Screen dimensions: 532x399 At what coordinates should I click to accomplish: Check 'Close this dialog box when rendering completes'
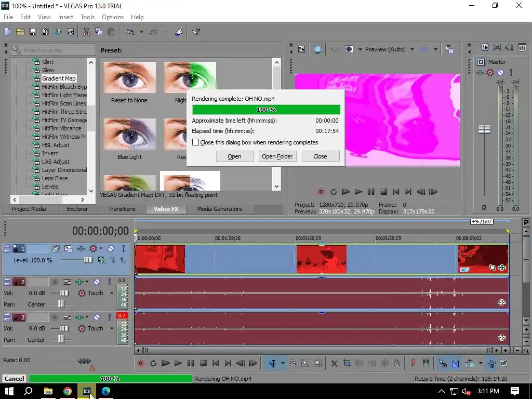195,142
